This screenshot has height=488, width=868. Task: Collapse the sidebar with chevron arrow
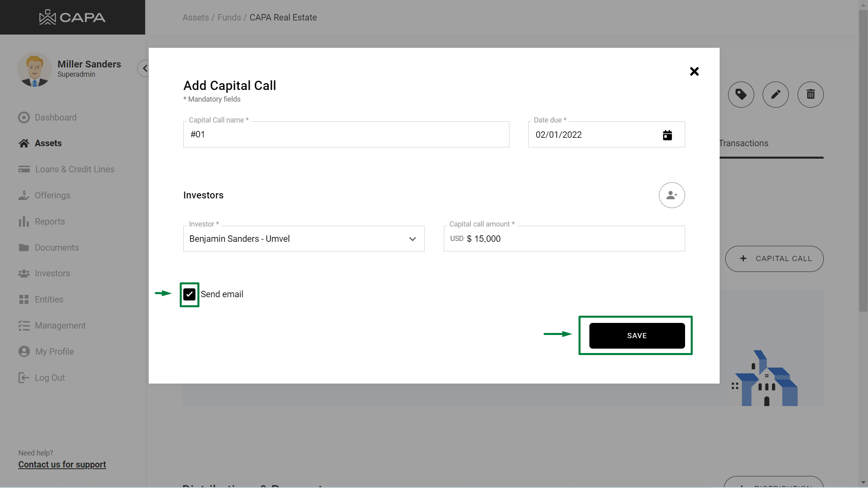point(144,68)
